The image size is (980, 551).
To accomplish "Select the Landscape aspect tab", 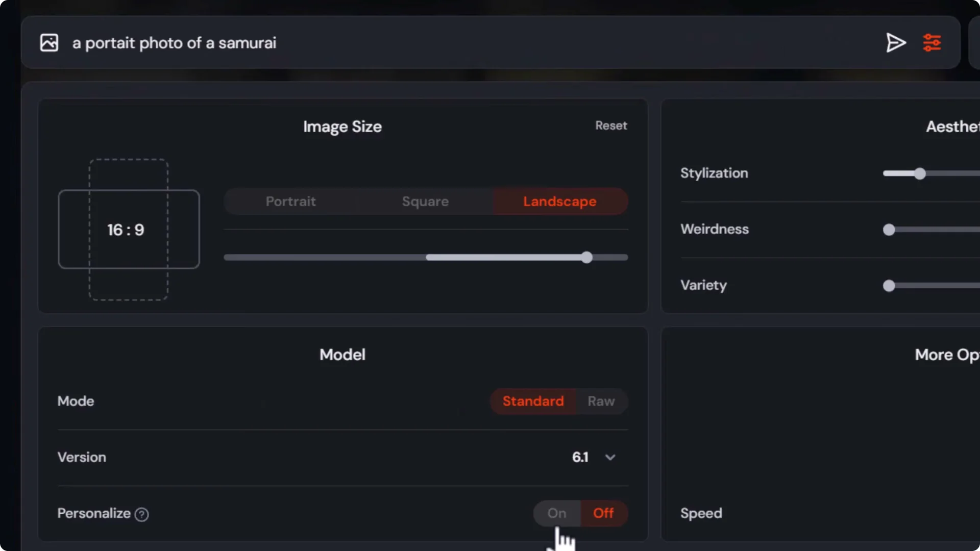I will (559, 202).
